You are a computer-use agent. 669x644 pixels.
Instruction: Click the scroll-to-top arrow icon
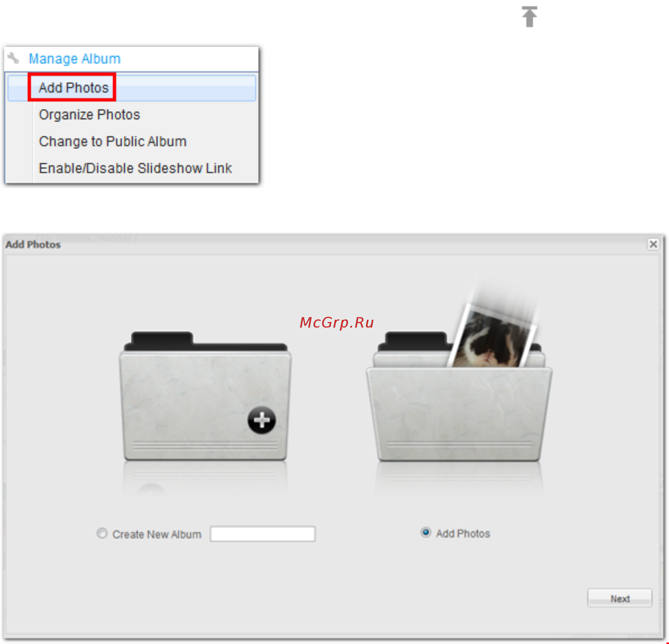click(x=529, y=16)
